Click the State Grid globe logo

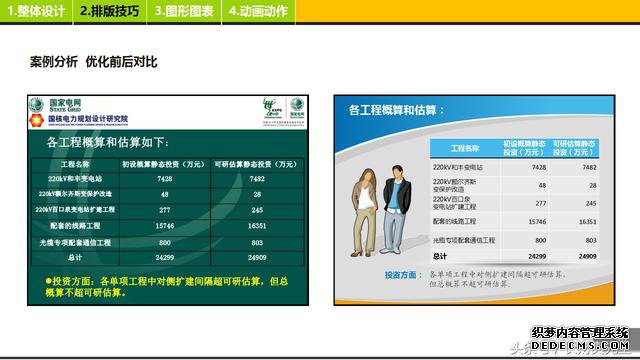click(x=36, y=105)
